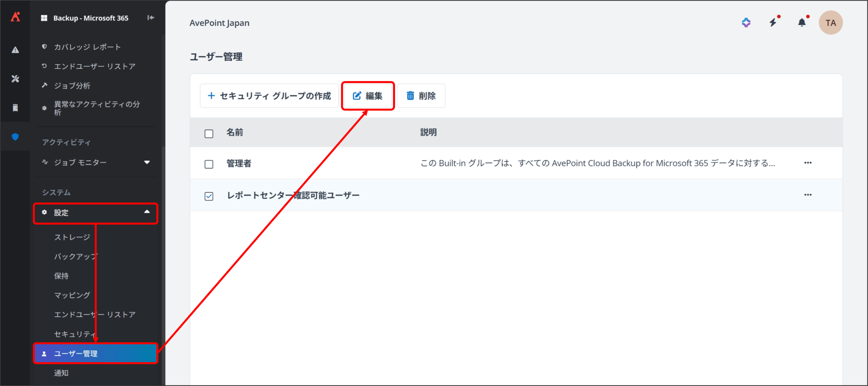Open the colorful AI assistant icon
Screen dimensions: 868x386
point(746,23)
